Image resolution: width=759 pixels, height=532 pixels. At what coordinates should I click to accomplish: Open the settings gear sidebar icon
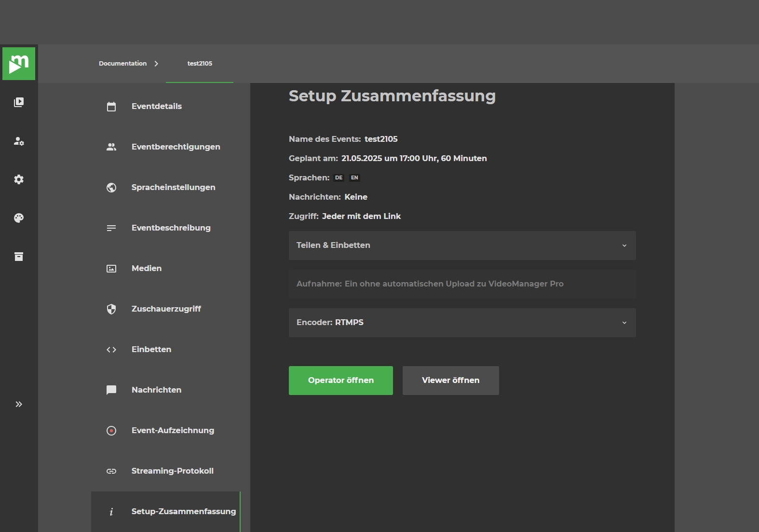pyautogui.click(x=19, y=179)
